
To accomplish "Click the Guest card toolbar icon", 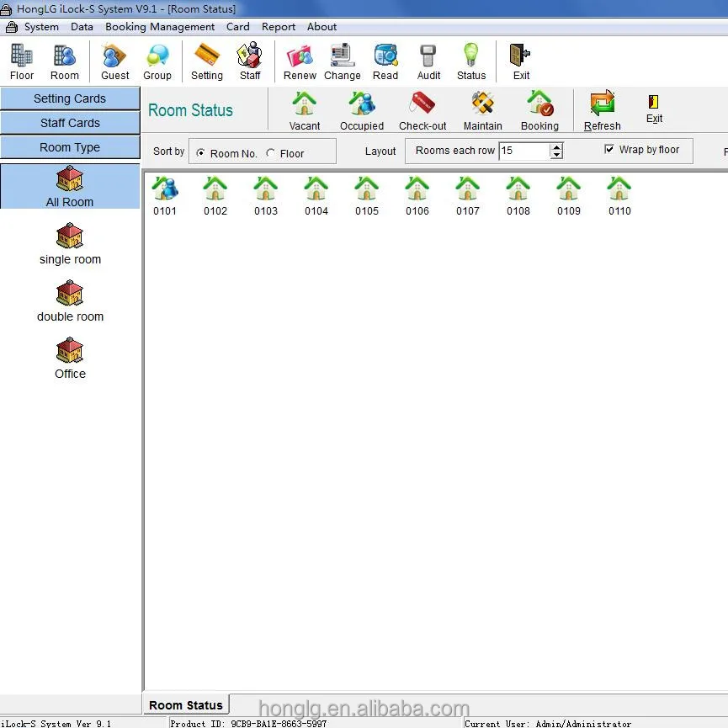I will pos(114,61).
